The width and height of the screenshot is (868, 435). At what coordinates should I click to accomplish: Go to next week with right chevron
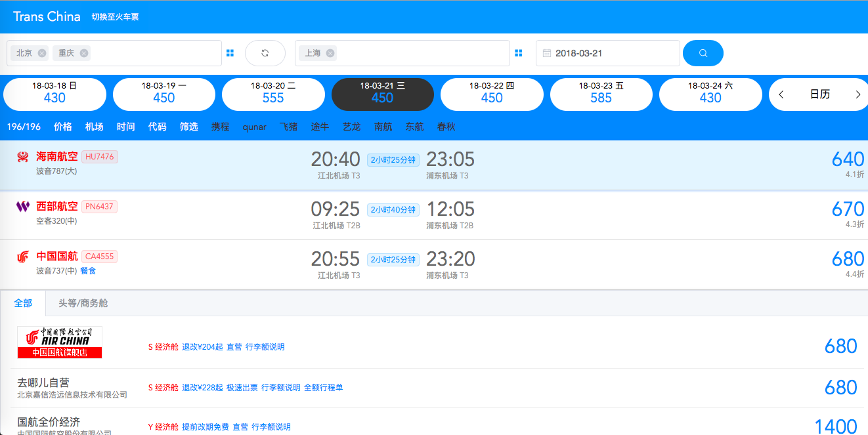tap(857, 94)
